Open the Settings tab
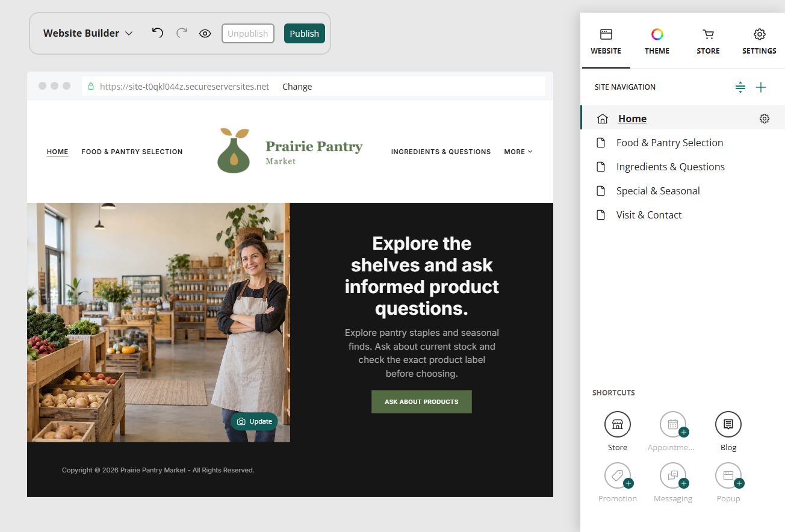 point(760,42)
